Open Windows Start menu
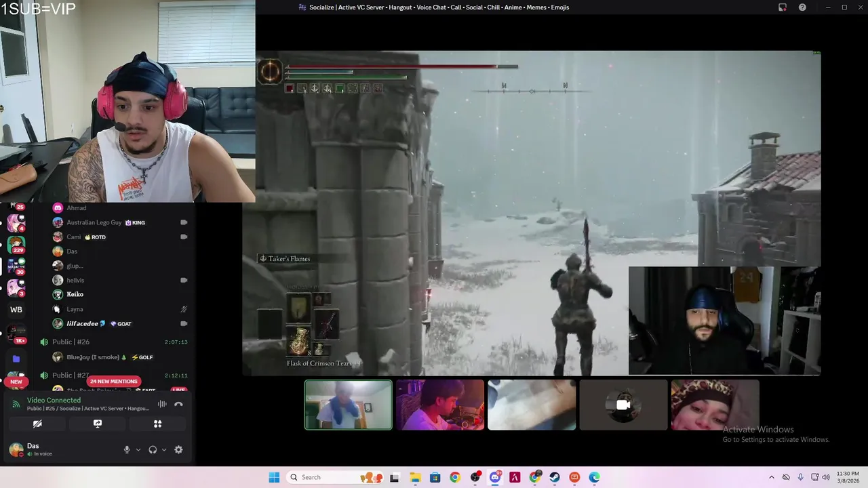The width and height of the screenshot is (868, 488). click(274, 477)
